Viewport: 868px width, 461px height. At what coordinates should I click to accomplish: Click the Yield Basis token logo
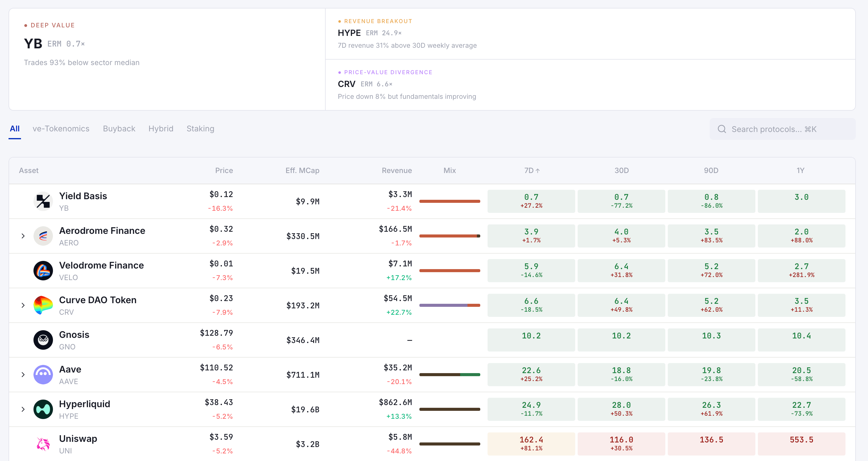pyautogui.click(x=43, y=201)
